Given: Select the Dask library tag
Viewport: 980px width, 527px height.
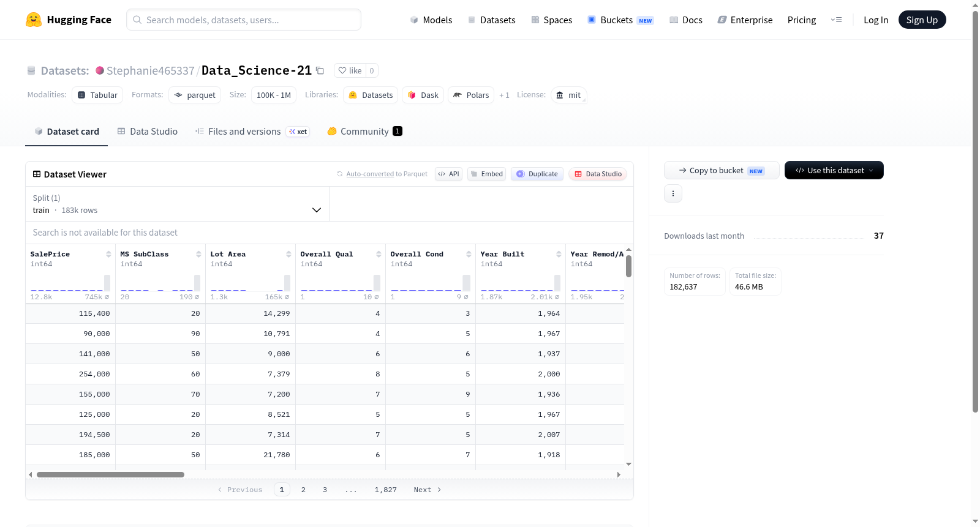Looking at the screenshot, I should coord(423,95).
